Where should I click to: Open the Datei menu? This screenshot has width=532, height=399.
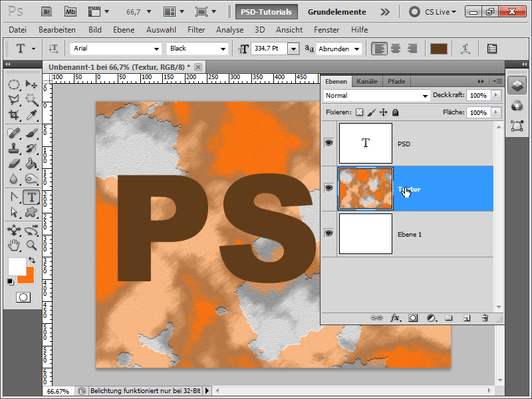pos(18,30)
